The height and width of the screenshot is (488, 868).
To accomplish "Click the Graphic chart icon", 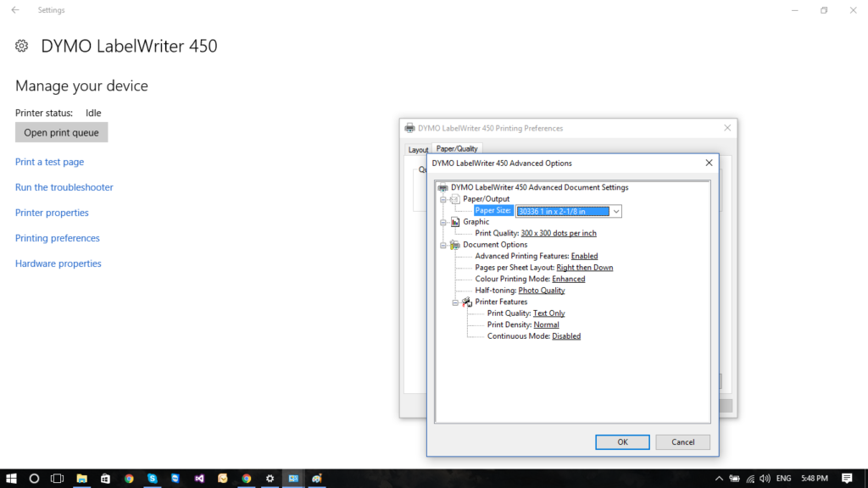I will [x=455, y=222].
